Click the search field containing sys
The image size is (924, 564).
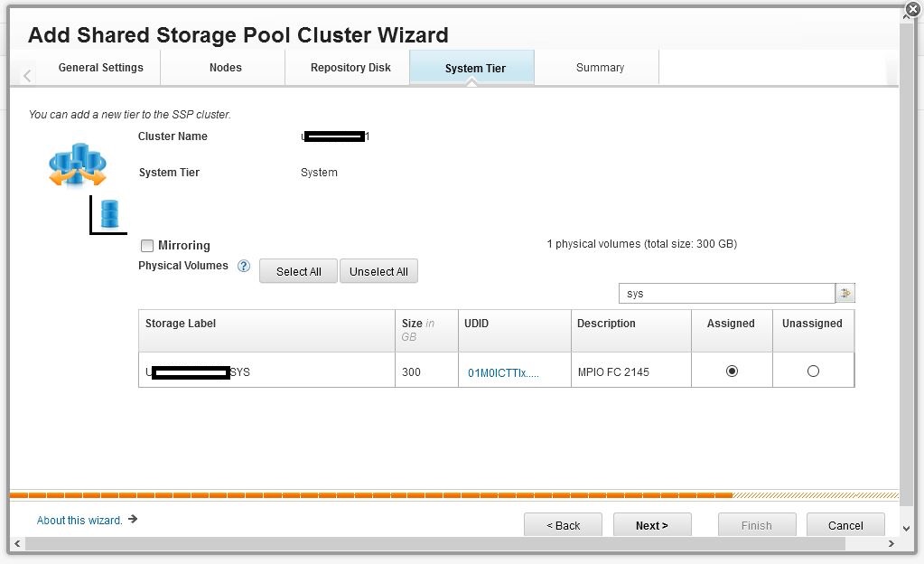726,294
